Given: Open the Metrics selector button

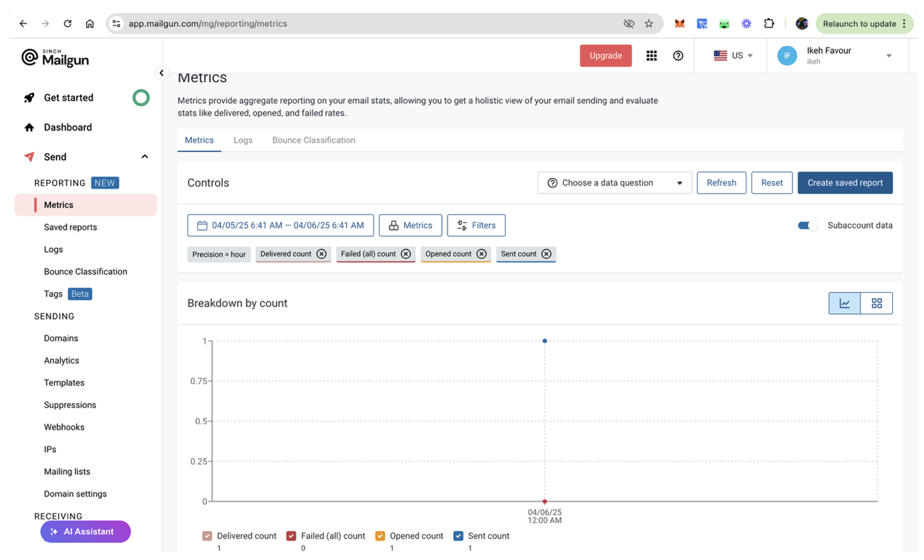Looking at the screenshot, I should pyautogui.click(x=410, y=225).
